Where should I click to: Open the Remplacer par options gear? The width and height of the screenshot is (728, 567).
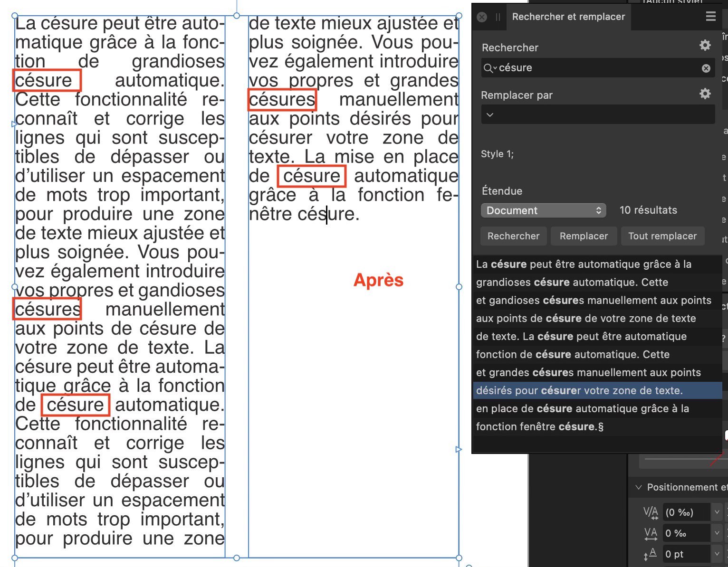coord(705,94)
